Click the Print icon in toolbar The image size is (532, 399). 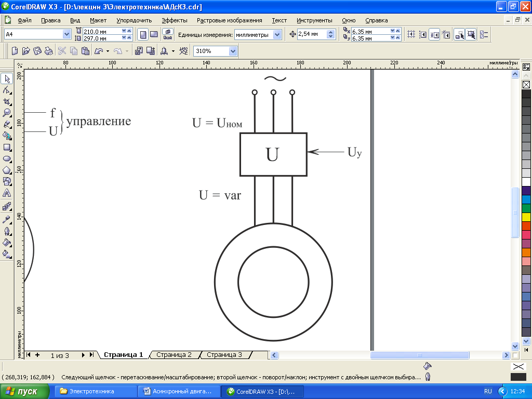click(48, 51)
